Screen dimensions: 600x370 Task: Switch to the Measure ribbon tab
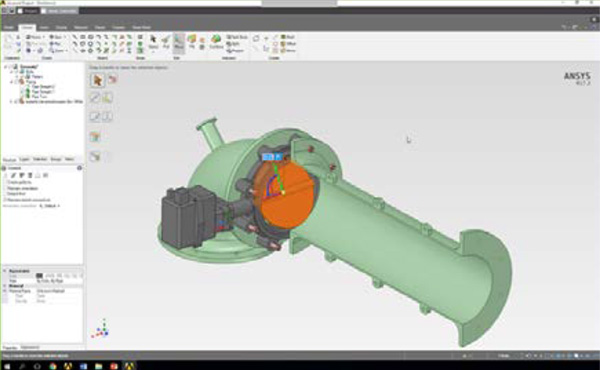(x=81, y=28)
